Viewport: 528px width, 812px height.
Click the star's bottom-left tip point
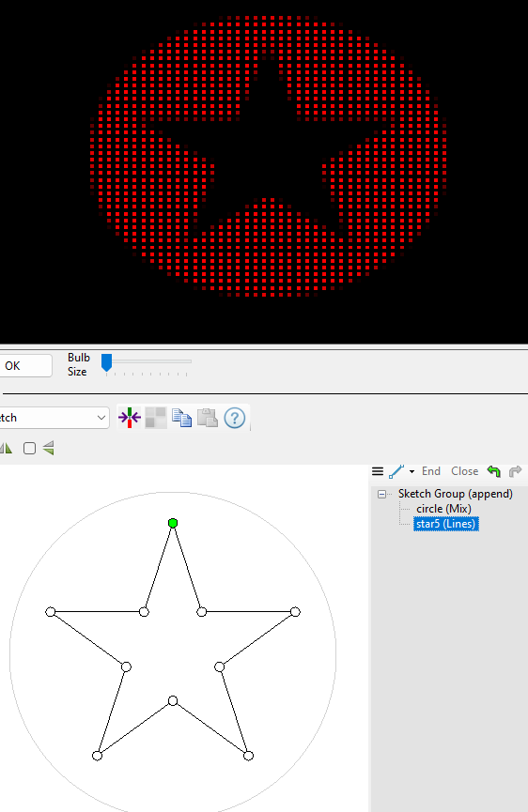click(x=97, y=756)
